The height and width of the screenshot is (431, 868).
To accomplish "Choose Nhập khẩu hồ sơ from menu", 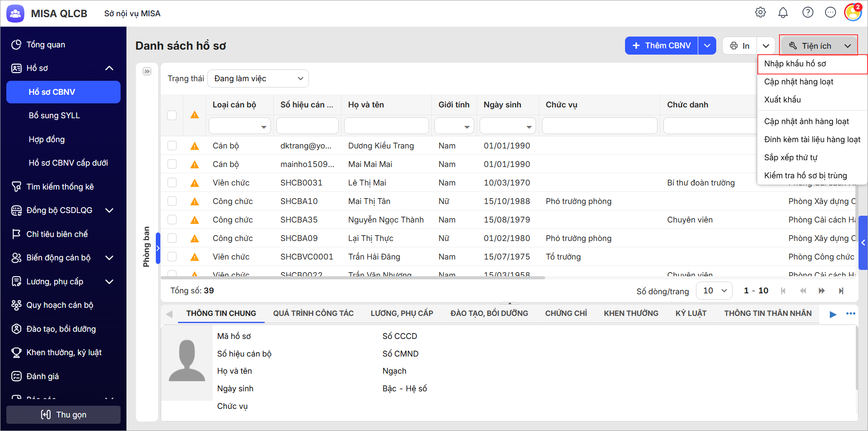I will pyautogui.click(x=795, y=64).
